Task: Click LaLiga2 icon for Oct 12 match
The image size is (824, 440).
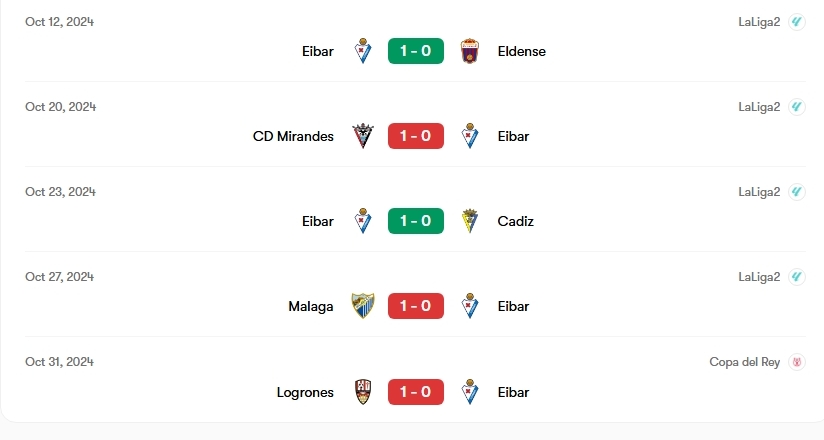Action: coord(797,22)
